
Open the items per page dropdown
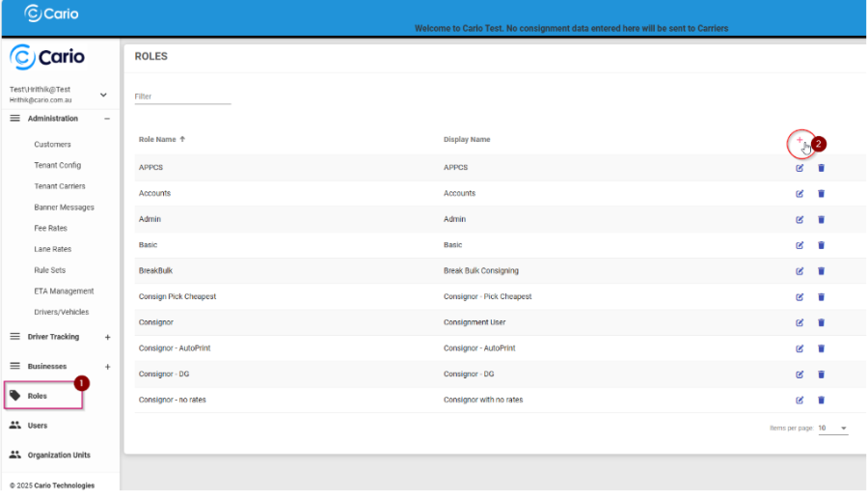point(833,428)
